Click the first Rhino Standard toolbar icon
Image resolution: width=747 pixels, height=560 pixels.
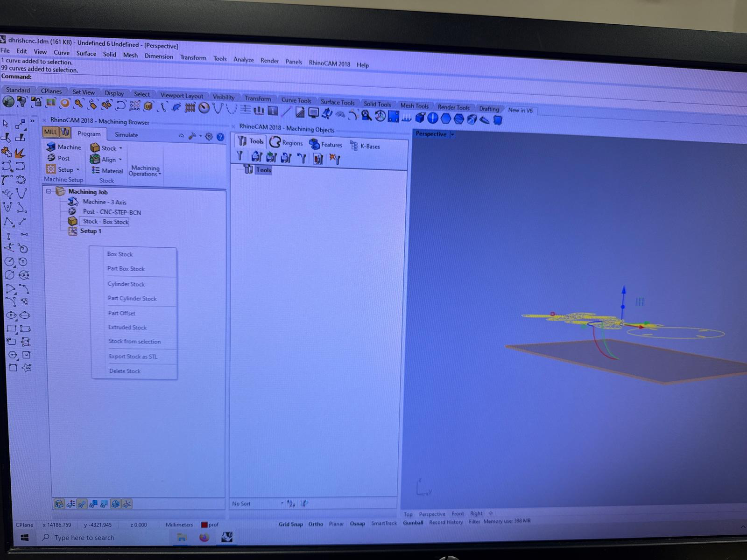click(8, 101)
